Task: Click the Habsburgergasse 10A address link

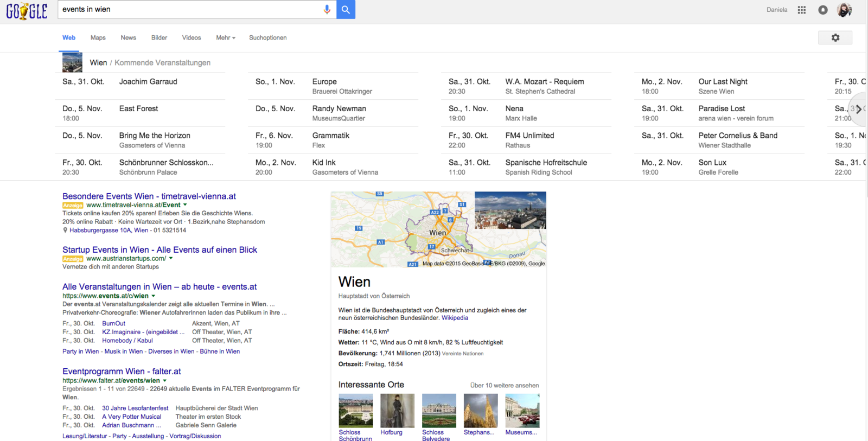Action: click(108, 230)
